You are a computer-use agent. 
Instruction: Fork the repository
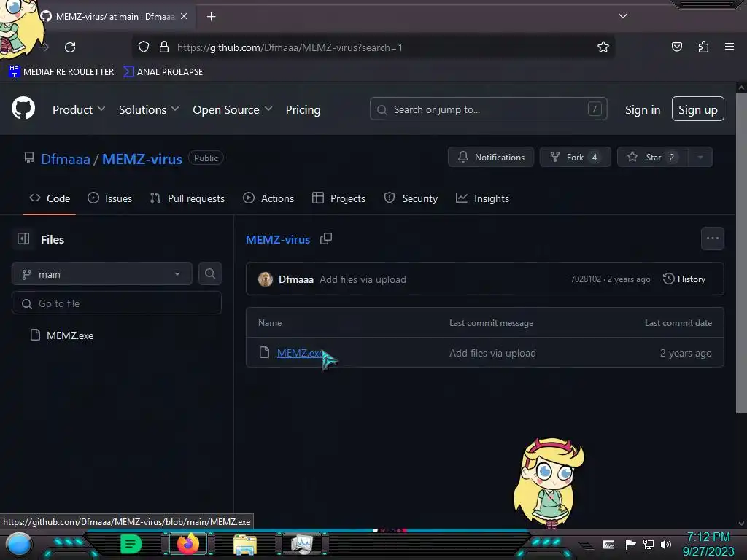click(575, 157)
